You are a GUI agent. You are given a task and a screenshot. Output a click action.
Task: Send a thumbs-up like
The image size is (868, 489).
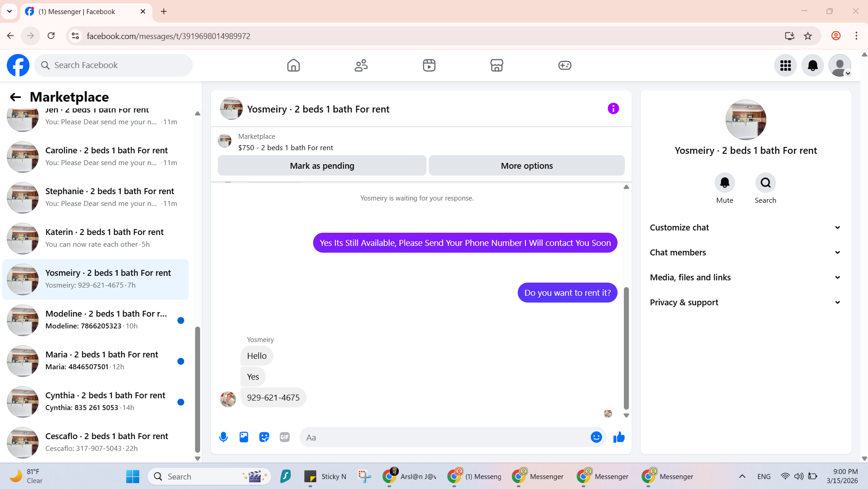(x=619, y=437)
